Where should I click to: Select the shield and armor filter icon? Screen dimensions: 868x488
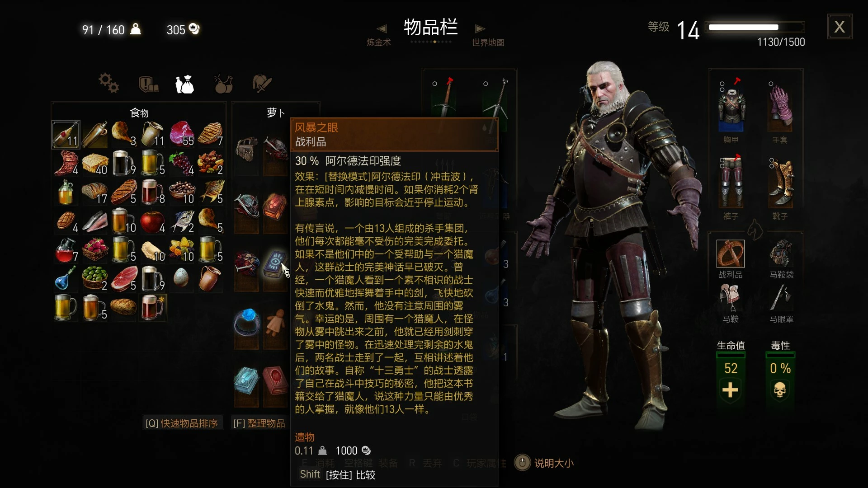(148, 84)
